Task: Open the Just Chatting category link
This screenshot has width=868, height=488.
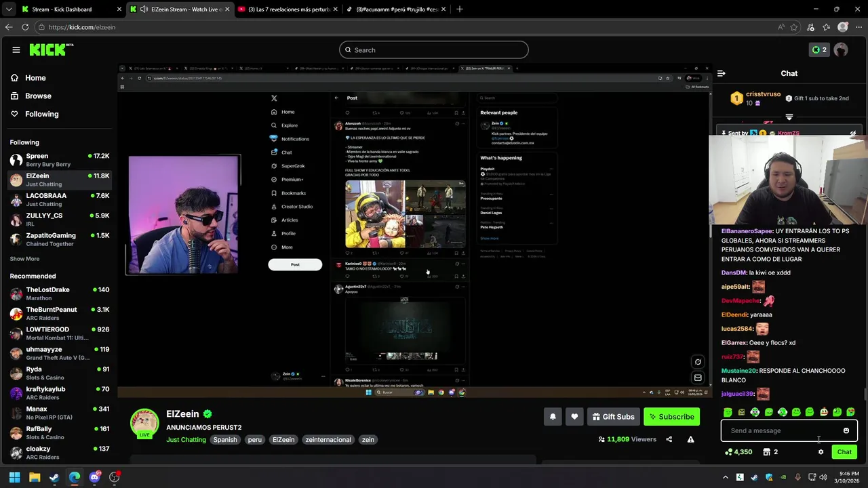Action: (186, 439)
